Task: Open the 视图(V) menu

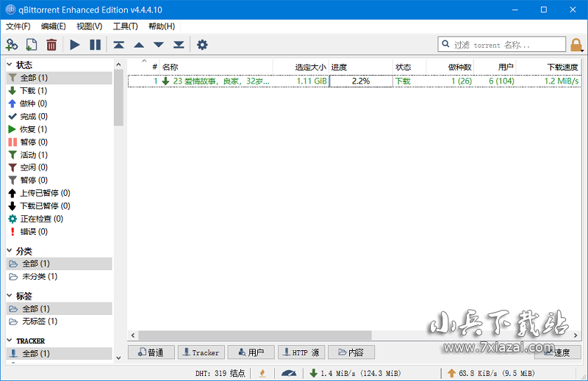Action: click(x=89, y=26)
